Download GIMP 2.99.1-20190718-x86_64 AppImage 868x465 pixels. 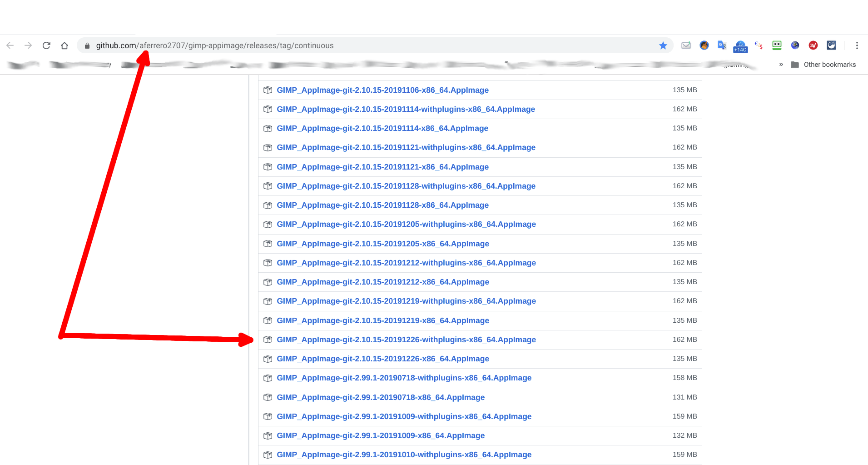click(x=381, y=397)
